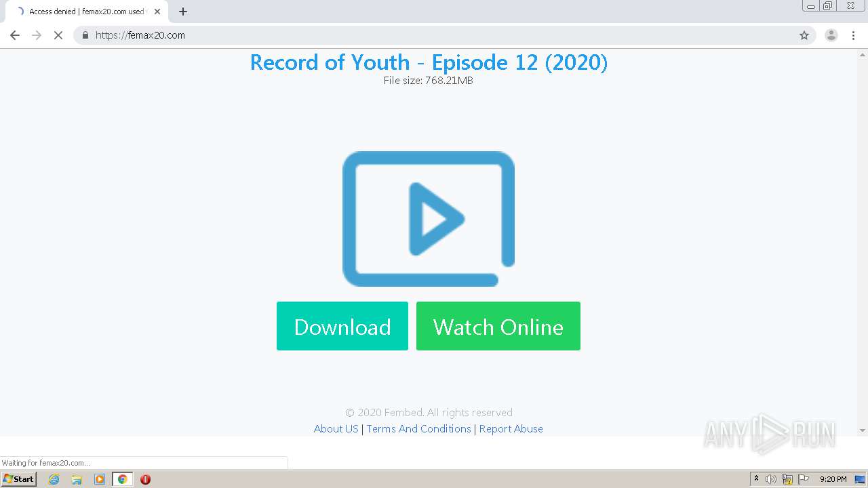
Task: Open the Chrome three-dot menu
Action: click(853, 35)
